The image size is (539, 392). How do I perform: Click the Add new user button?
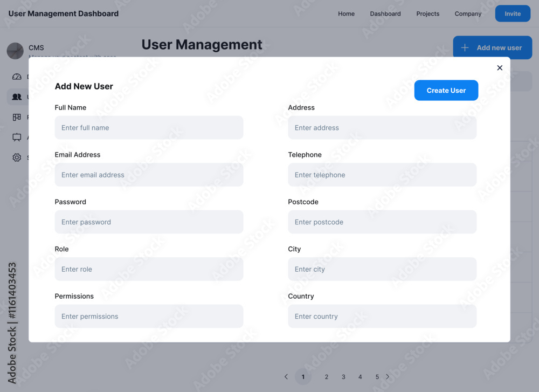click(492, 47)
